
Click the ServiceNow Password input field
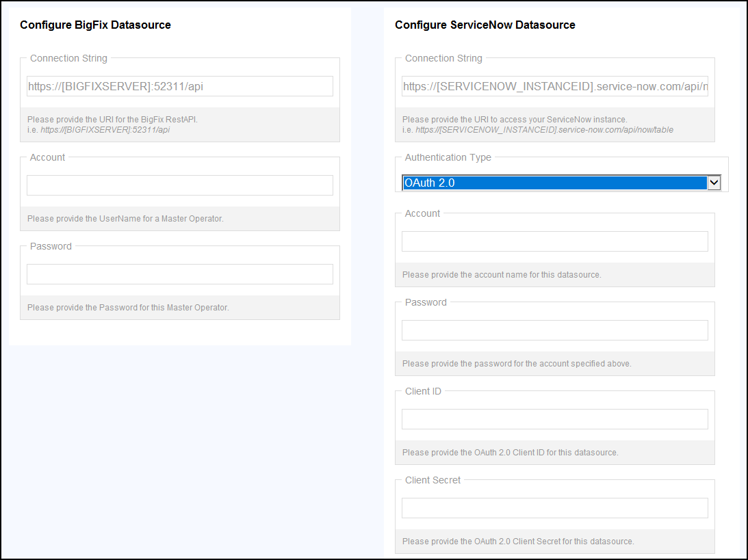click(555, 330)
